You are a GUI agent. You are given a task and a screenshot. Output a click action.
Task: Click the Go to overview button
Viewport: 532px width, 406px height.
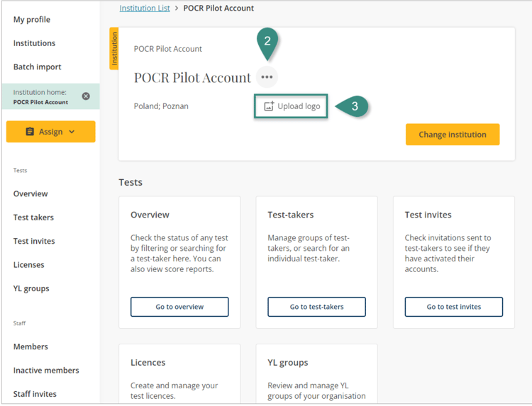[179, 307]
